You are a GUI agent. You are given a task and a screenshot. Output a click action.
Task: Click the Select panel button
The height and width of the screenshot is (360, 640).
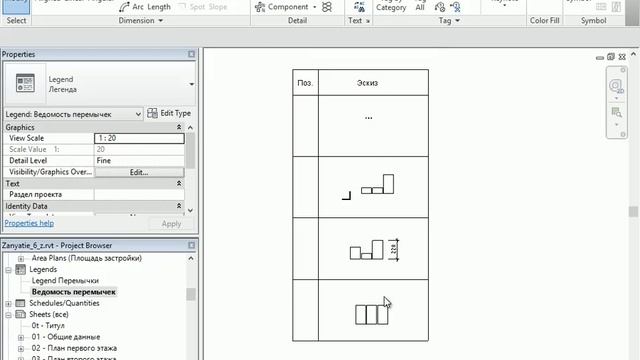pos(16,20)
